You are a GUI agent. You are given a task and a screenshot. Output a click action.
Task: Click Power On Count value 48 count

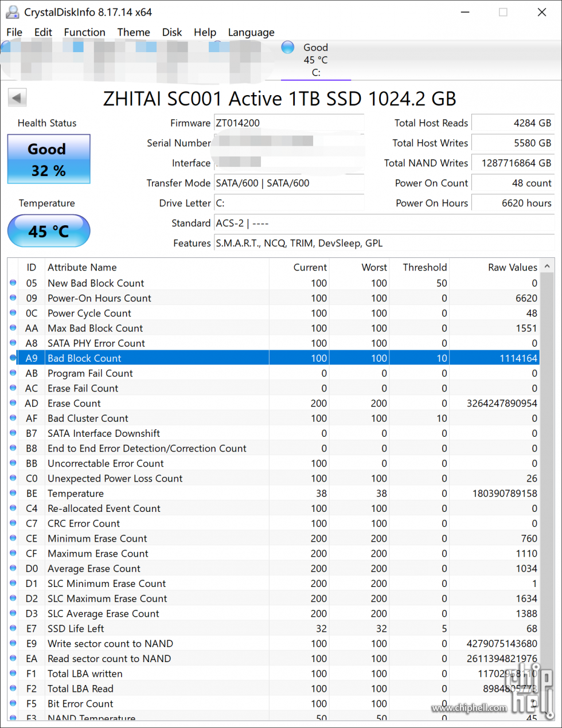(x=513, y=183)
